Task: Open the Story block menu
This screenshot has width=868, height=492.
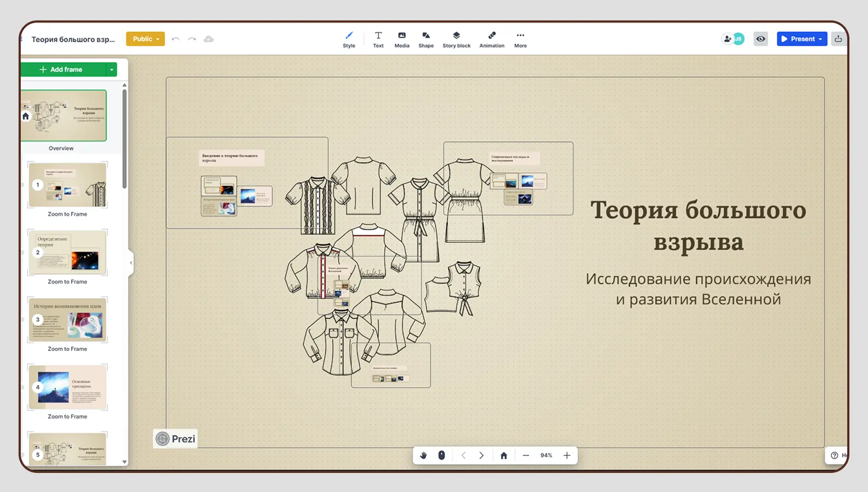Action: pos(456,39)
